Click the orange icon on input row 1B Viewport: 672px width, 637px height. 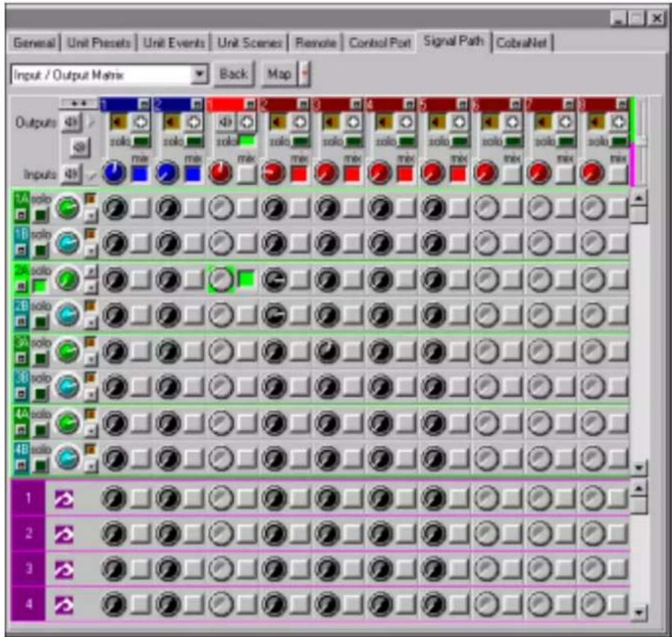click(x=90, y=234)
